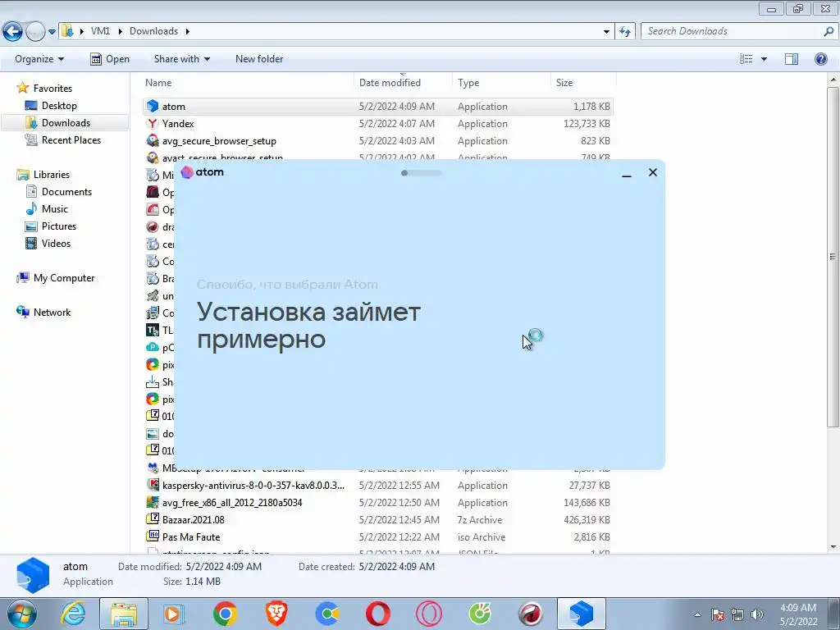Viewport: 840px width, 630px height.
Task: Open Pictures library
Action: [59, 226]
